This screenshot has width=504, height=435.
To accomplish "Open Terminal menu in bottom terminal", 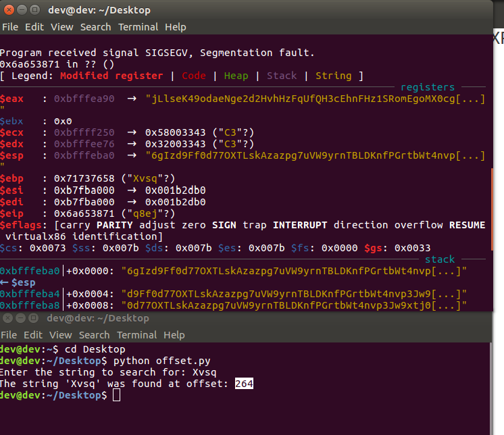I will click(x=136, y=335).
